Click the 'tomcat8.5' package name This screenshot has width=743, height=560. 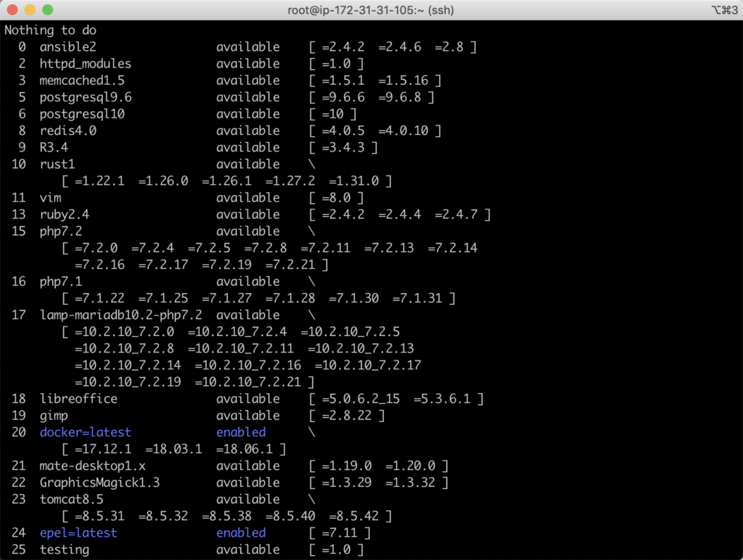coord(71,499)
